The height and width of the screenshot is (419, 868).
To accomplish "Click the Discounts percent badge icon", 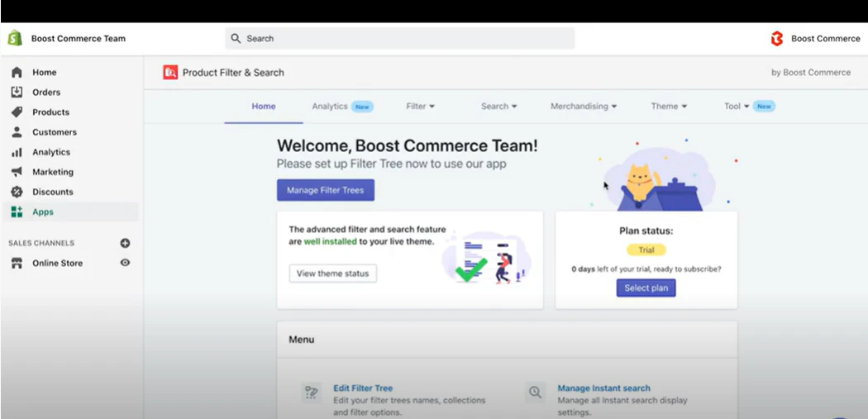I will [x=17, y=192].
